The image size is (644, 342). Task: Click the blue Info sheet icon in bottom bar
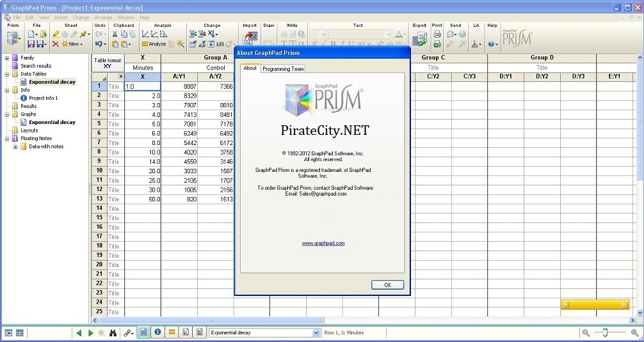(x=157, y=332)
